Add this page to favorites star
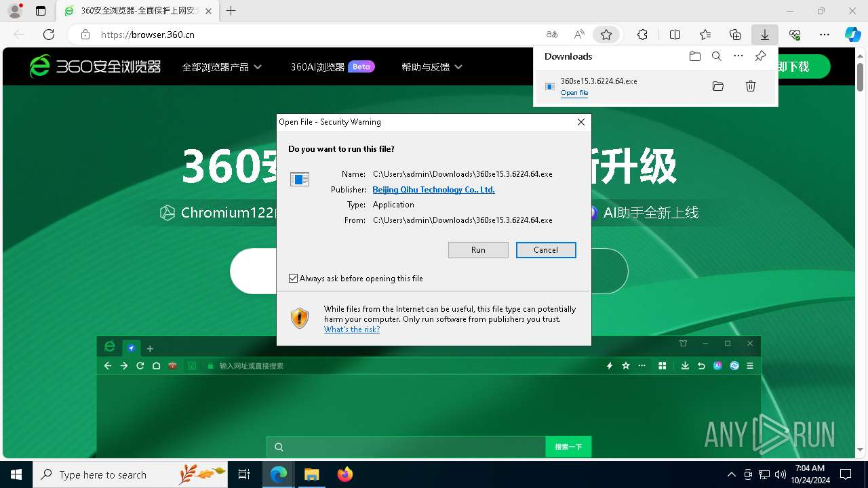The height and width of the screenshot is (488, 868). (x=606, y=35)
